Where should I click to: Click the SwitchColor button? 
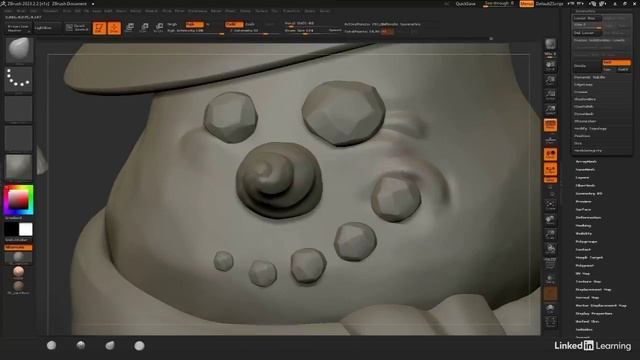[x=17, y=240]
